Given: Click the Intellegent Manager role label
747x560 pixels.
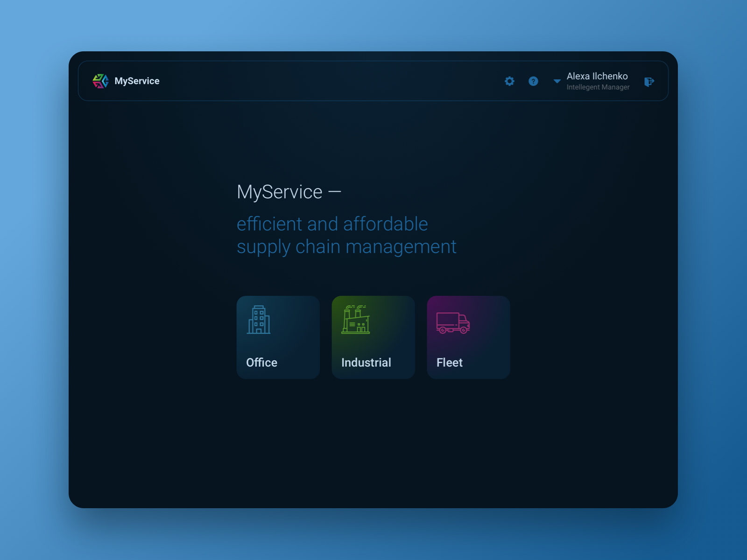Looking at the screenshot, I should click(598, 87).
